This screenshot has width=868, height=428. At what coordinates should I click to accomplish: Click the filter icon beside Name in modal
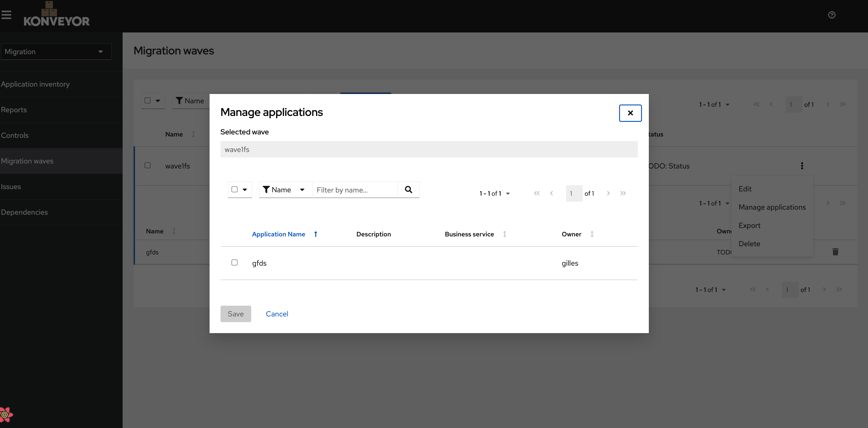click(x=267, y=190)
